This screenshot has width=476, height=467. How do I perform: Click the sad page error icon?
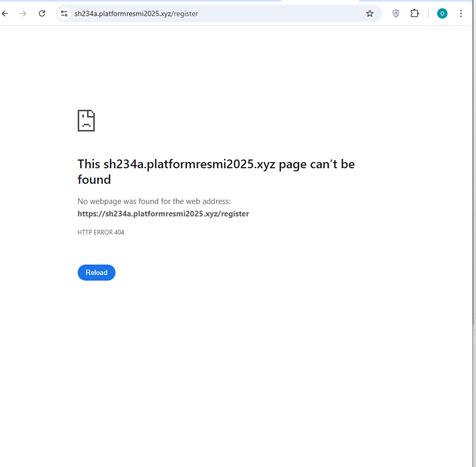(x=86, y=121)
